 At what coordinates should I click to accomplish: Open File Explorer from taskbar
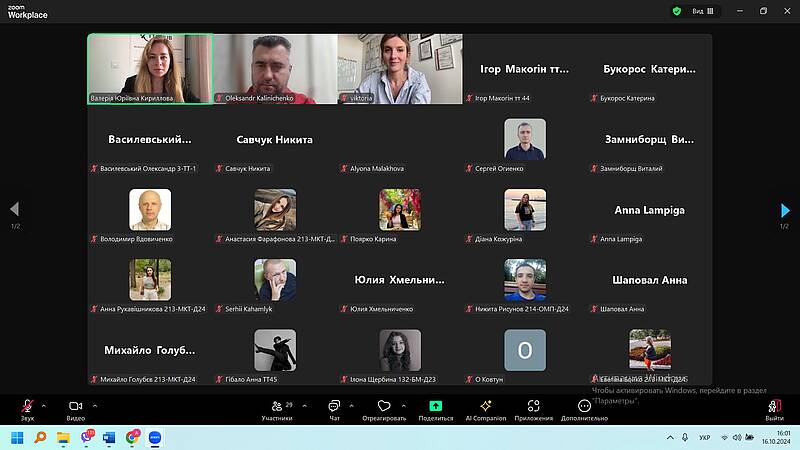63,438
